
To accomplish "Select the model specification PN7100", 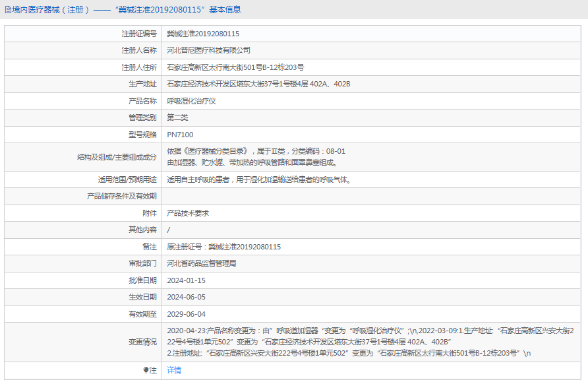I will pyautogui.click(x=180, y=135).
